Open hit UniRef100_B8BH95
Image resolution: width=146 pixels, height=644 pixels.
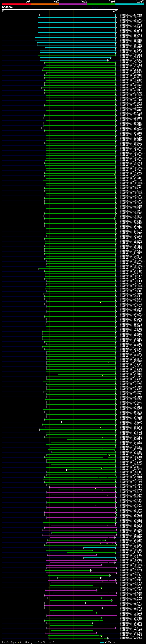pos(131,52)
